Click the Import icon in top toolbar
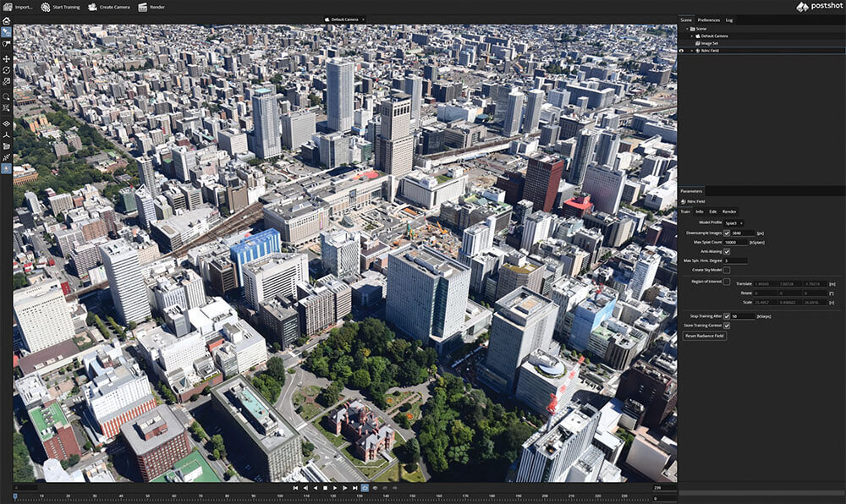 pos(7,7)
